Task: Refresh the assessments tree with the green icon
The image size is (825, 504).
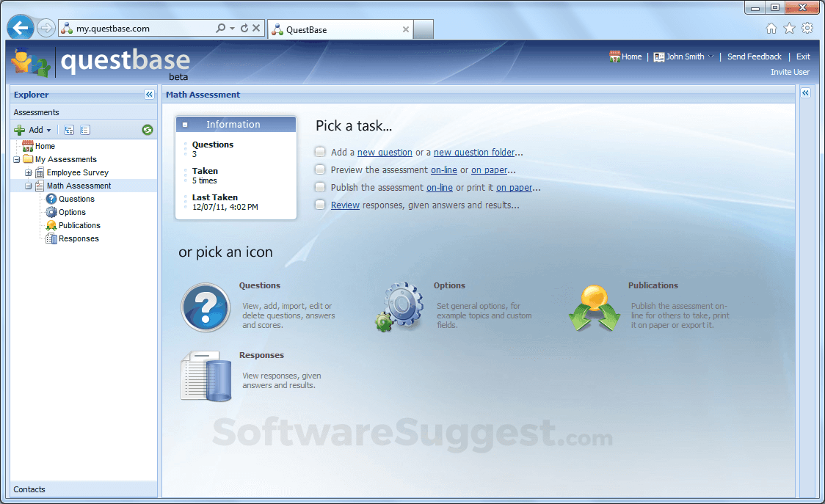Action: pyautogui.click(x=147, y=129)
